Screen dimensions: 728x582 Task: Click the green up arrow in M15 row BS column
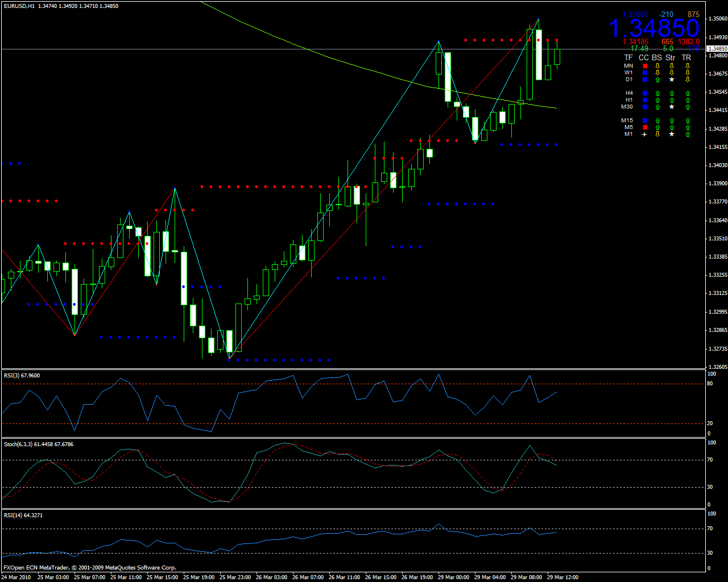click(657, 120)
